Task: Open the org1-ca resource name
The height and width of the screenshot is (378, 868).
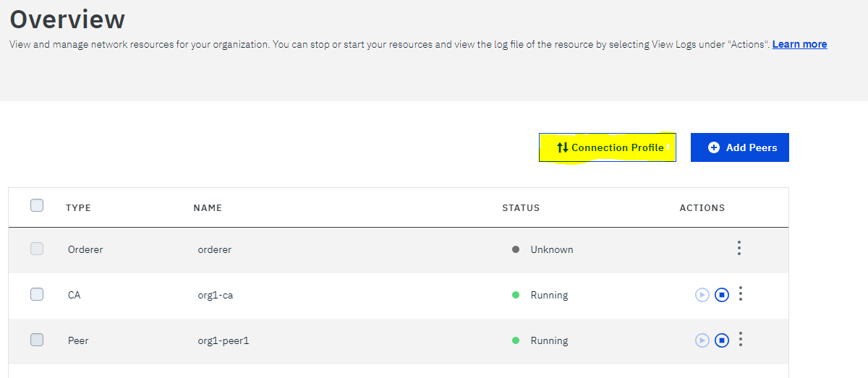Action: 216,295
